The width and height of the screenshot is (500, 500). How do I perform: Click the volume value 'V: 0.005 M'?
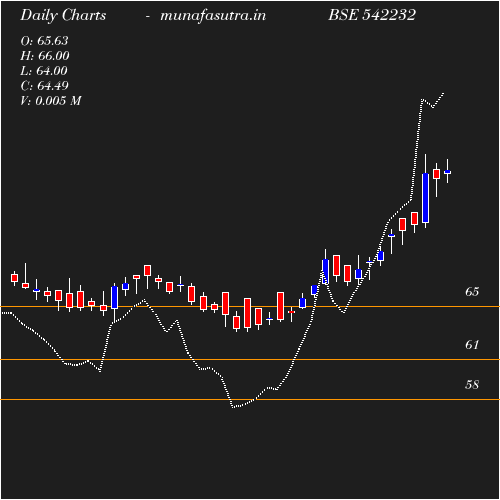click(x=51, y=101)
